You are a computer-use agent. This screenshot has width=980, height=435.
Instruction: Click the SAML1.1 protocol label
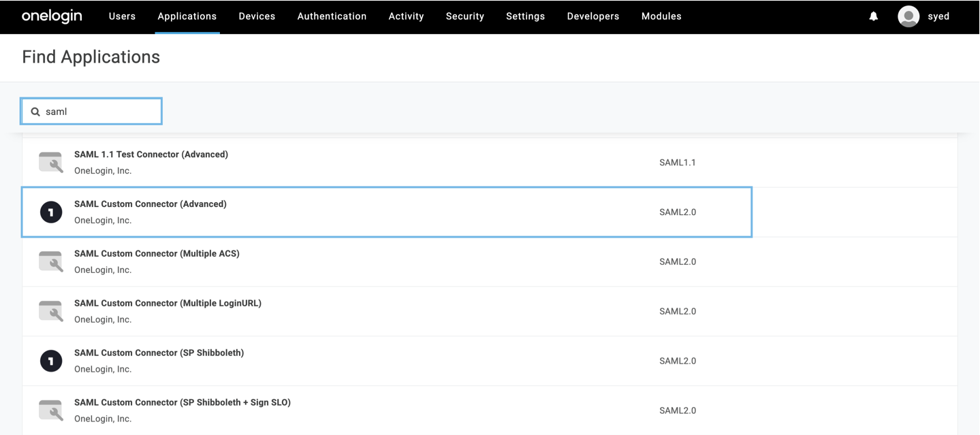[678, 163]
